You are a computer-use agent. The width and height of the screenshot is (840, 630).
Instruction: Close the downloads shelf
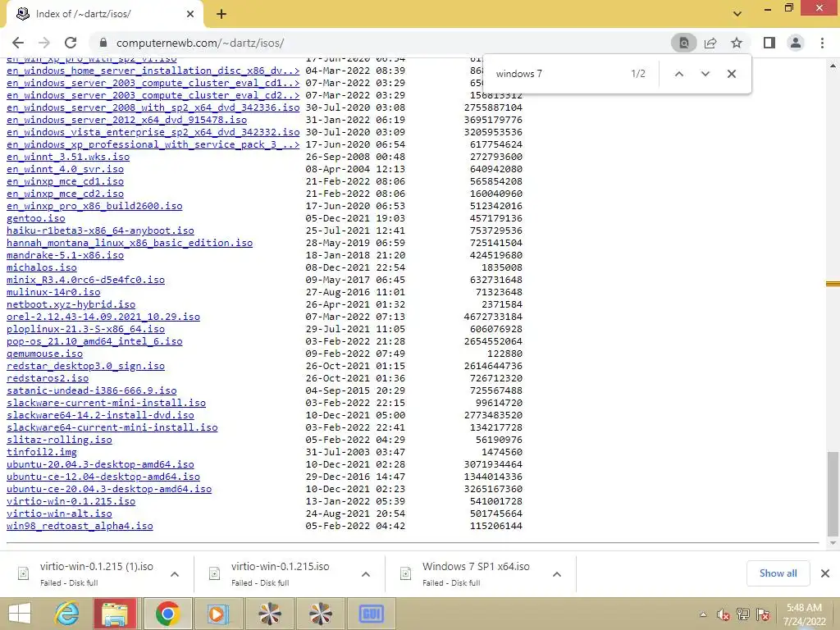825,573
